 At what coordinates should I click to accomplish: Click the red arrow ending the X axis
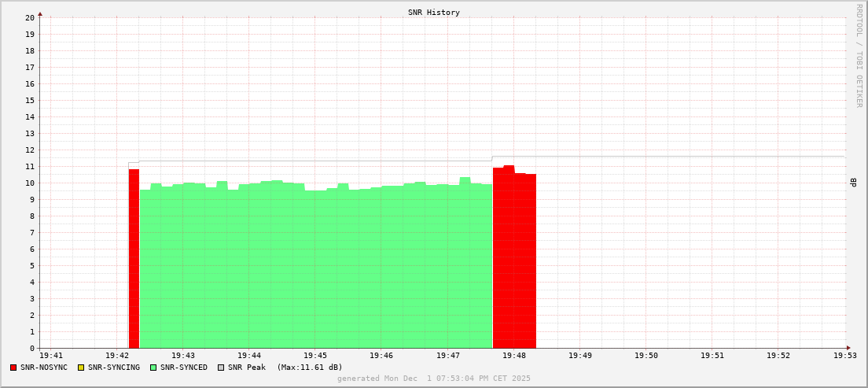848,348
